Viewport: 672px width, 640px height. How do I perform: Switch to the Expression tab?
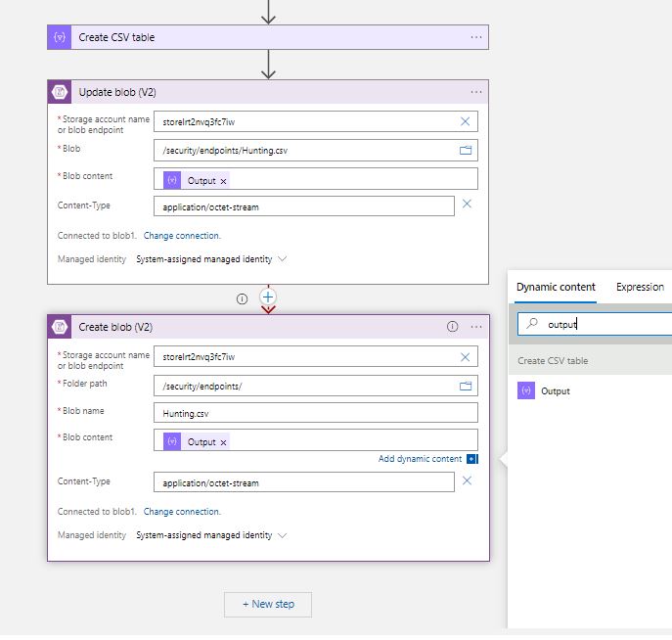(x=640, y=287)
